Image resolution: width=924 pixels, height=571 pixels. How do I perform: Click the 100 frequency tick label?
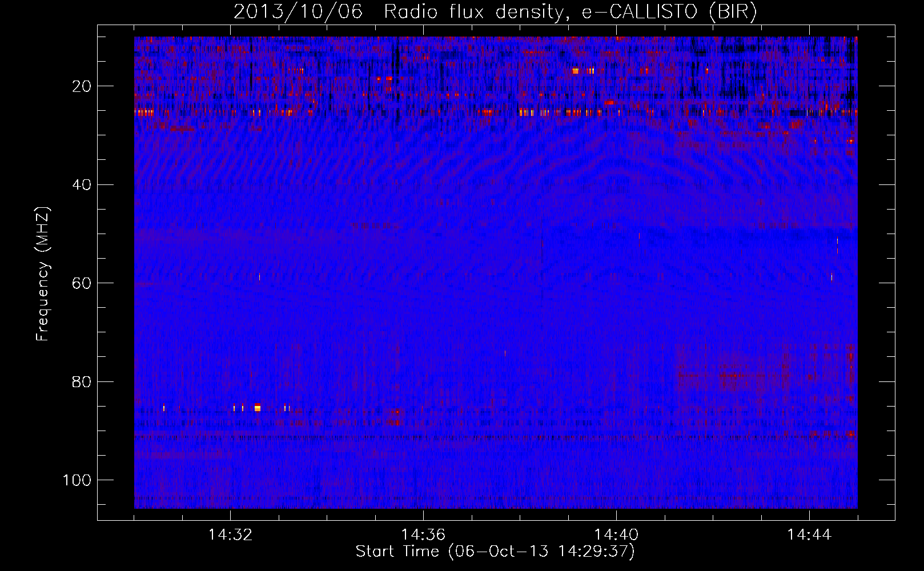77,480
